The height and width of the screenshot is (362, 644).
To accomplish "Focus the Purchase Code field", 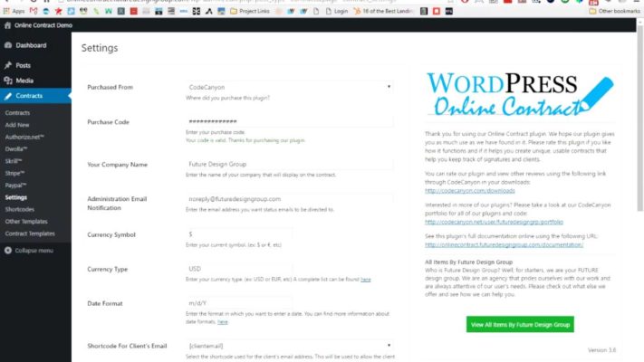I will 290,121.
